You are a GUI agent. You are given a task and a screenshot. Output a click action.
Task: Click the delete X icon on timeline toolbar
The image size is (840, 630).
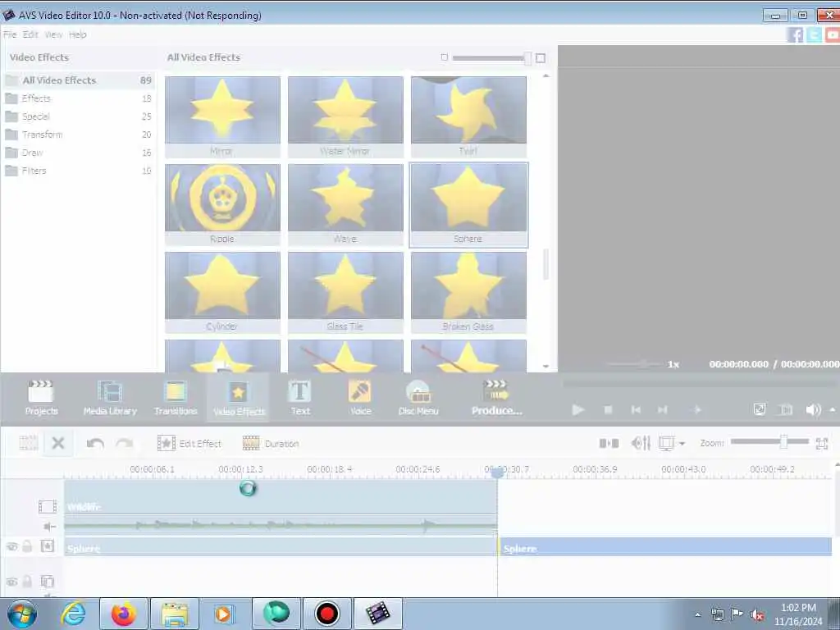[58, 443]
